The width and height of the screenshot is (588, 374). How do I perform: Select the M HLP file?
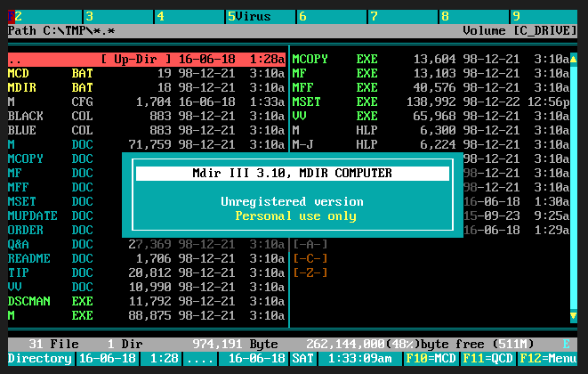click(431, 130)
